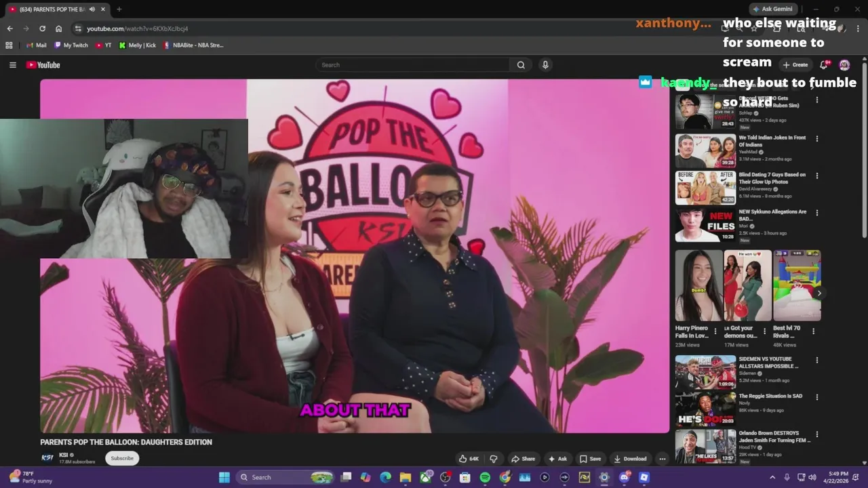Viewport: 868px width, 488px height.
Task: Click the YouTube page vertical scrollbar
Action: click(864, 149)
